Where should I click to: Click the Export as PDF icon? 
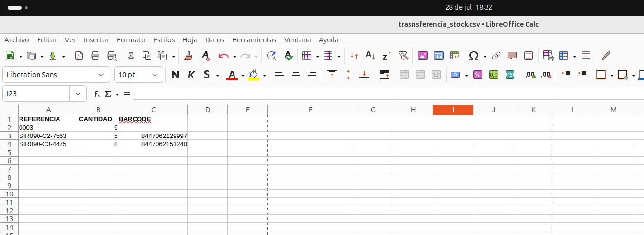point(79,56)
